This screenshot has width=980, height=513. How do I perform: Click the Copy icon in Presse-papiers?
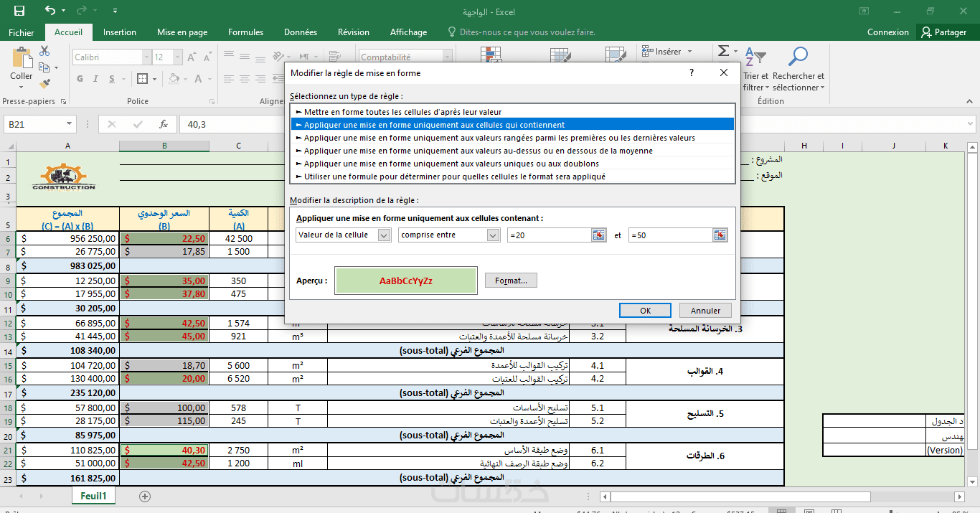(x=44, y=67)
